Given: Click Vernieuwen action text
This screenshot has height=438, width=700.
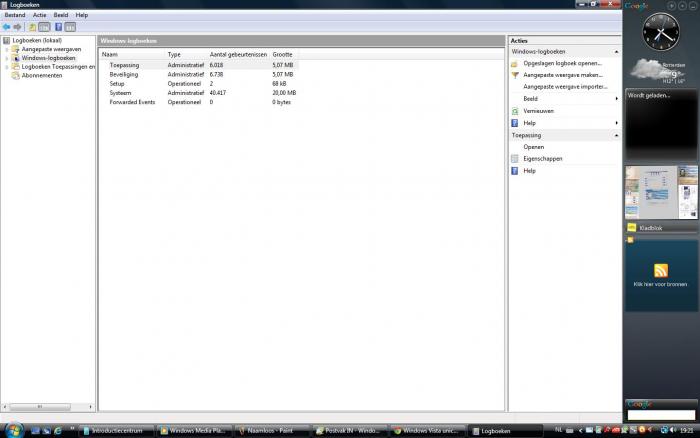Looking at the screenshot, I should pos(538,111).
